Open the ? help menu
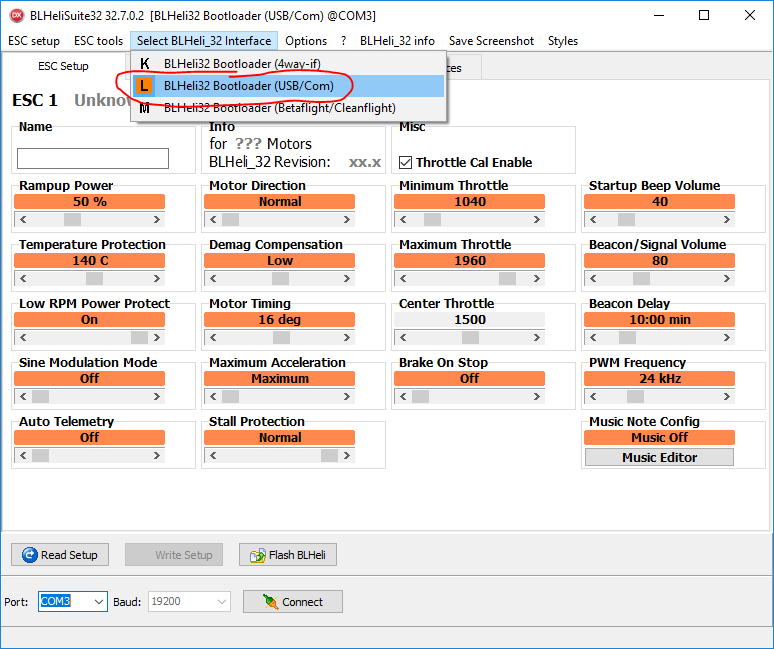 [344, 41]
